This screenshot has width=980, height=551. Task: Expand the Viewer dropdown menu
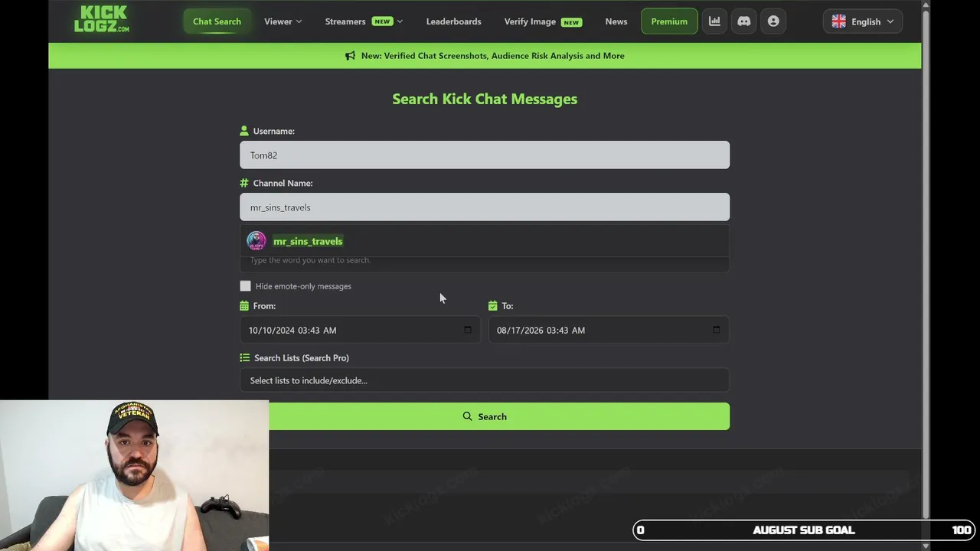pyautogui.click(x=283, y=21)
